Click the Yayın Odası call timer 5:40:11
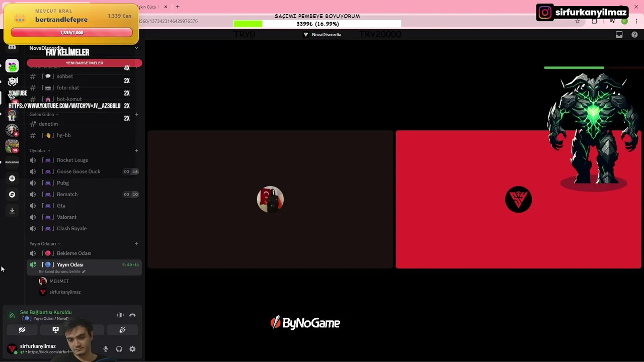The width and height of the screenshot is (644, 362). 130,265
